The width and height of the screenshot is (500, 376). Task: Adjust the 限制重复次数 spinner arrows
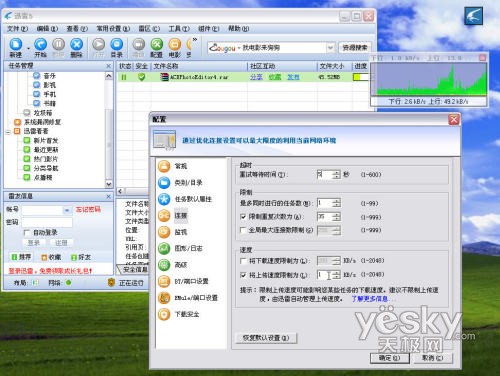coord(337,217)
